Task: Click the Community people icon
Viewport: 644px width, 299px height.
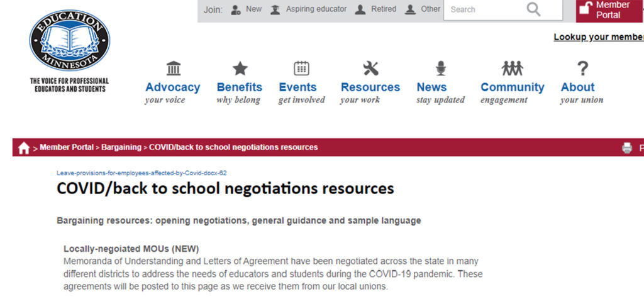Action: coord(512,68)
